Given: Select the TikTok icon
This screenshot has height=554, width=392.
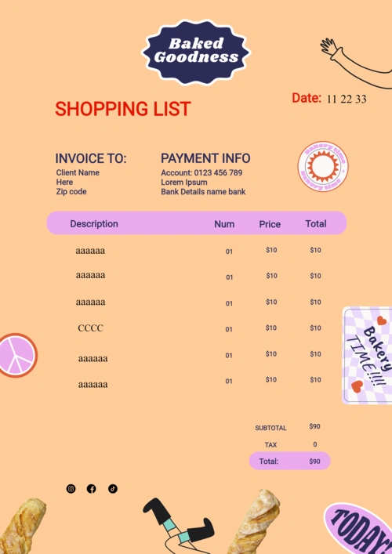Looking at the screenshot, I should (113, 489).
